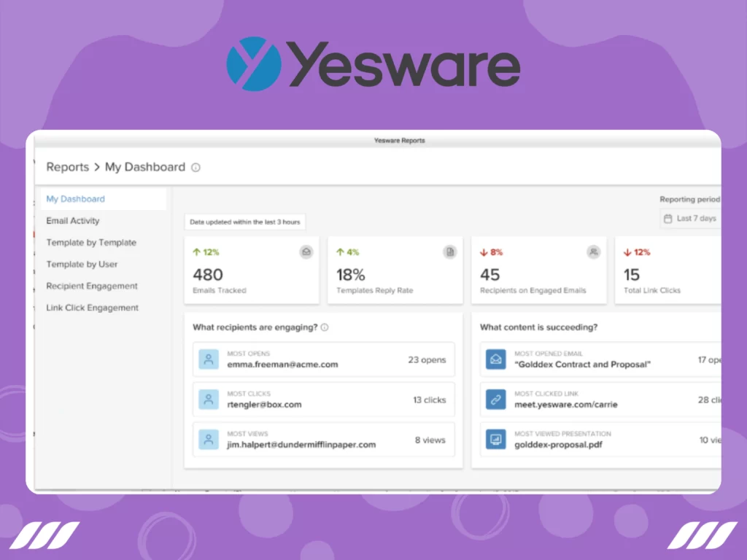Viewport: 747px width, 560px height.
Task: Click the person icon in Most Clicks row
Action: [208, 400]
